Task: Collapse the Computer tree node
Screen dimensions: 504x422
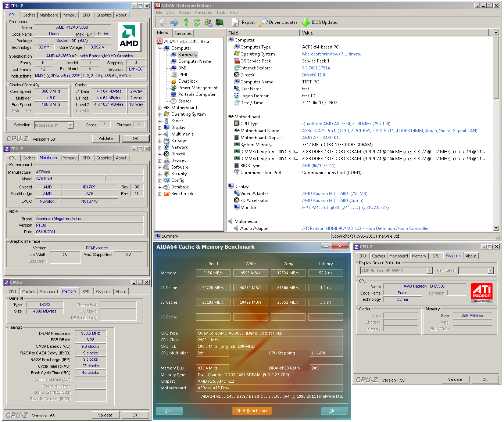Action: [160, 48]
